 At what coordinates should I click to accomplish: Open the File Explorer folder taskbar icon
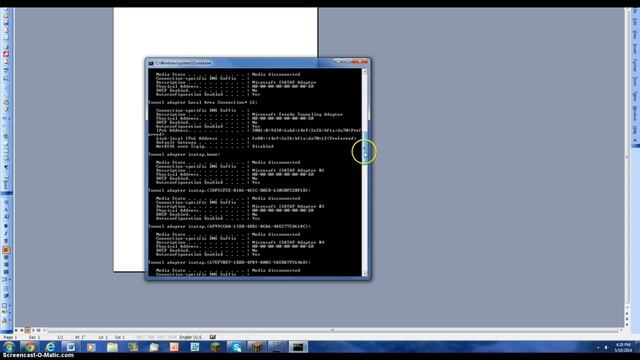click(x=112, y=347)
